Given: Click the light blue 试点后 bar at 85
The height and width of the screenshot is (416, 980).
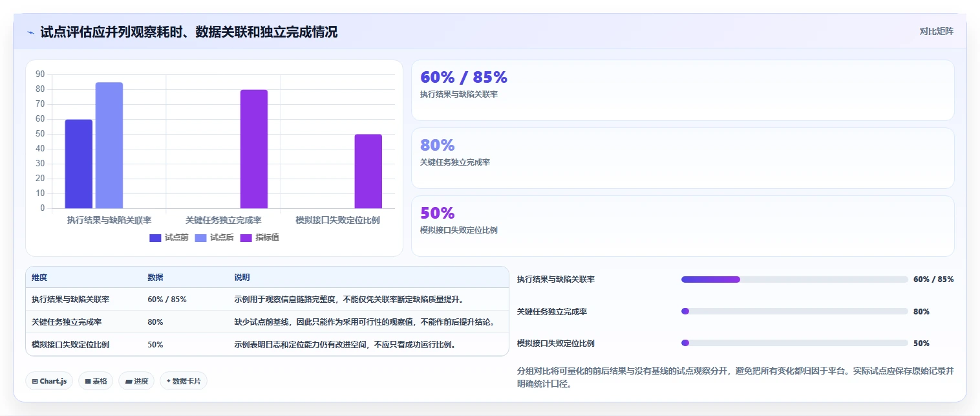Looking at the screenshot, I should (x=109, y=146).
